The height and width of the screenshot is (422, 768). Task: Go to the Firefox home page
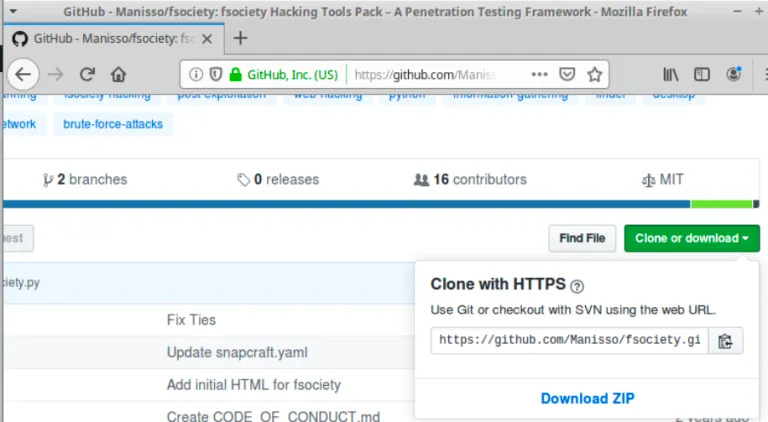(118, 74)
